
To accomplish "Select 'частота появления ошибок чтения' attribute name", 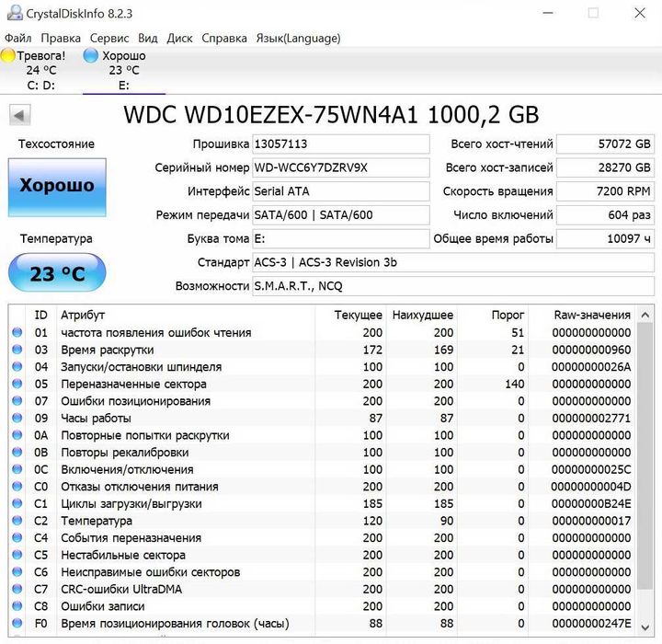I will (155, 333).
